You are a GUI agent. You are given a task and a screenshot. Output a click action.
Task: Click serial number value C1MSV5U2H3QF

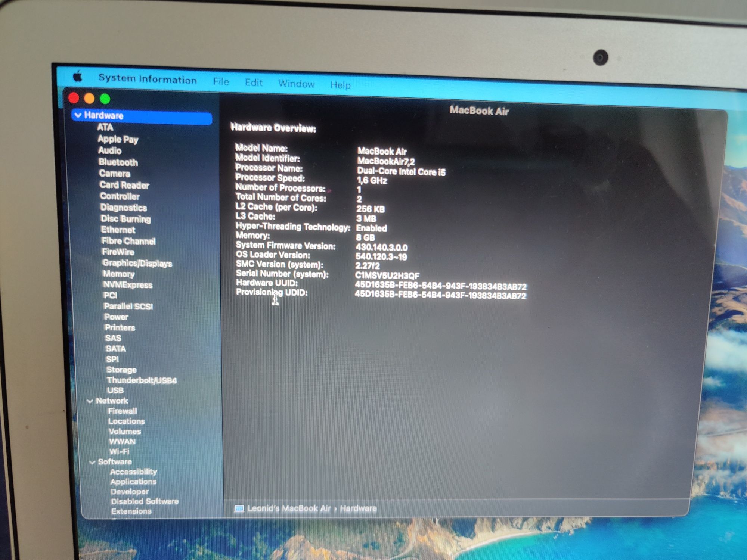point(387,276)
